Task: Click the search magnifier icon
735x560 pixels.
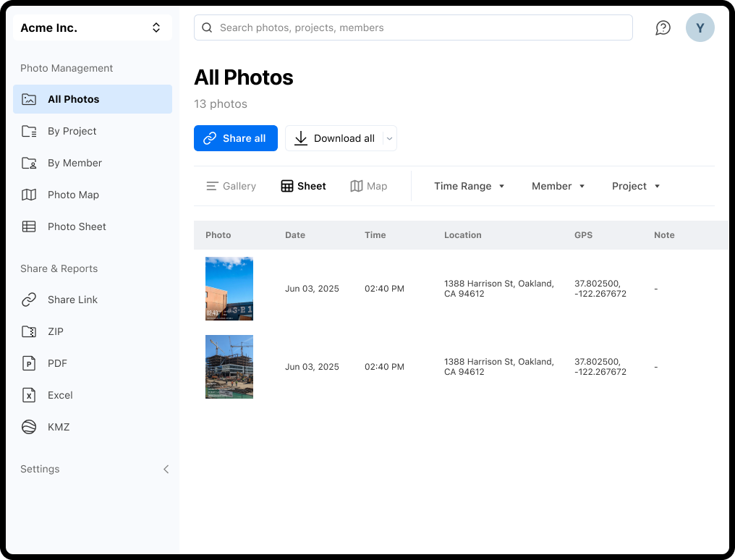Action: [x=207, y=27]
